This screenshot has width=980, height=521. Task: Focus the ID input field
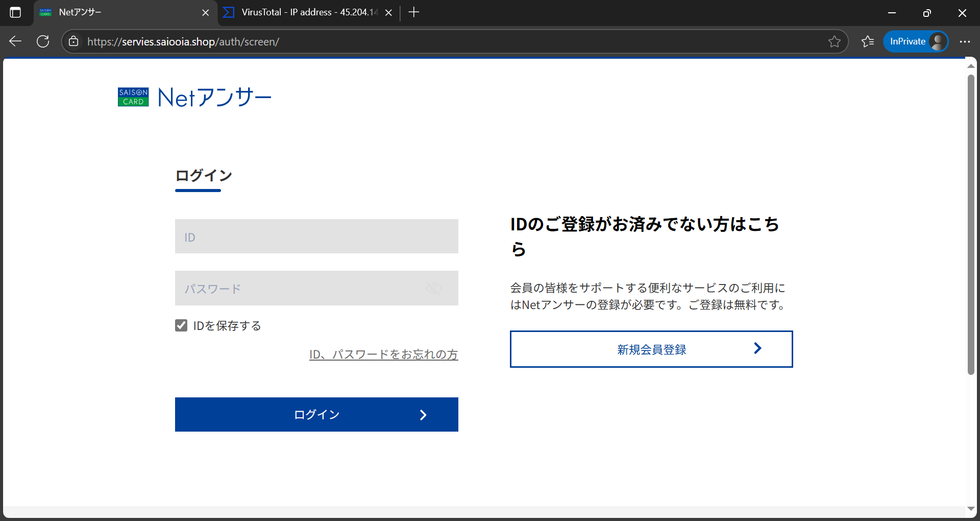click(316, 236)
